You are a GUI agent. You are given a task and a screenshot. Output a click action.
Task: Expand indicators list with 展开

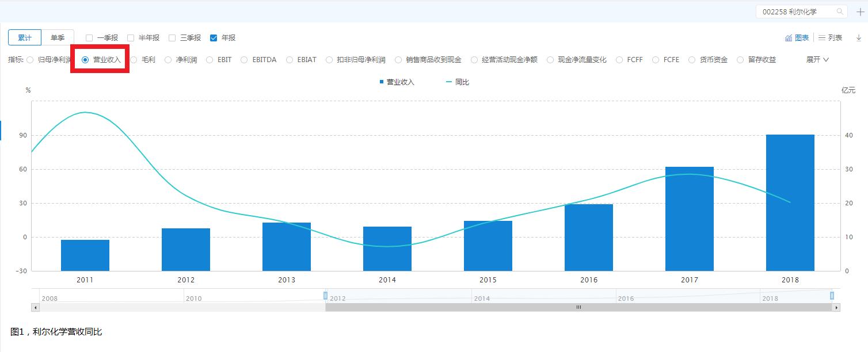tap(817, 60)
